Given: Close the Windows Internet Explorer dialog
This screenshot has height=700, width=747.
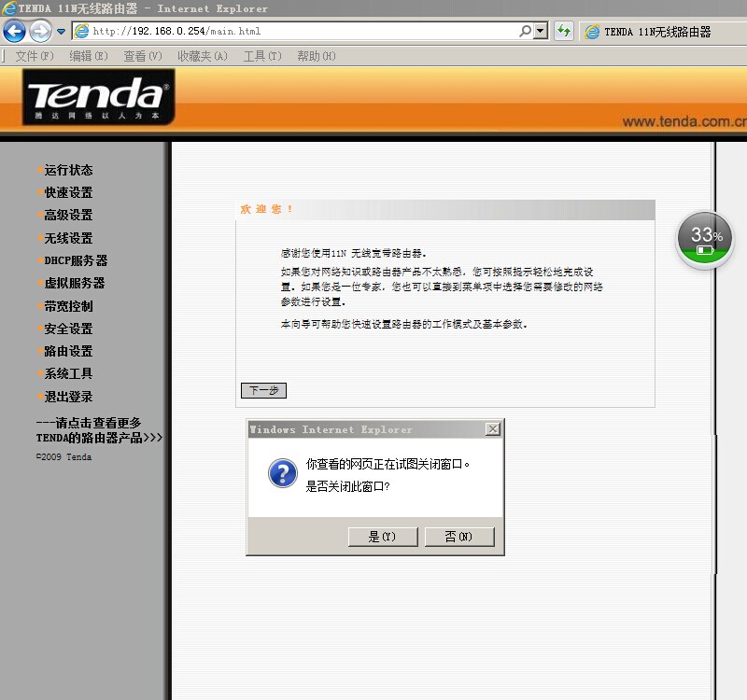Looking at the screenshot, I should click(493, 429).
